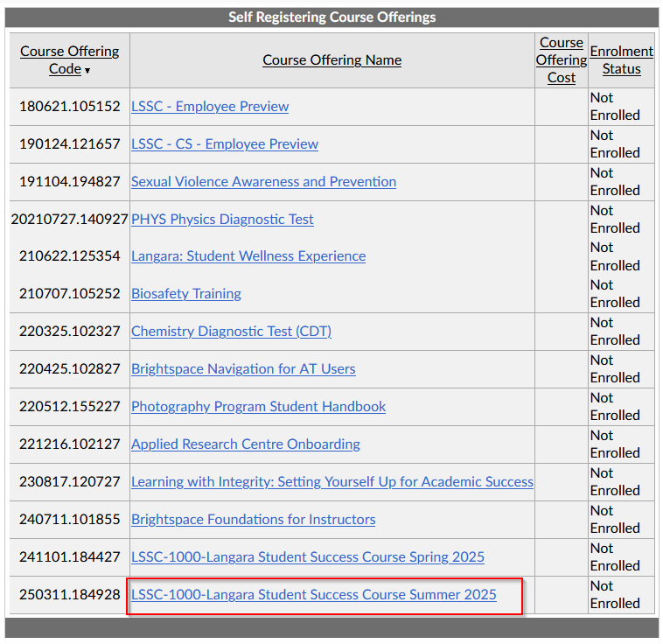663x644 pixels.
Task: Open Applied Research Centre Onboarding course
Action: [246, 444]
